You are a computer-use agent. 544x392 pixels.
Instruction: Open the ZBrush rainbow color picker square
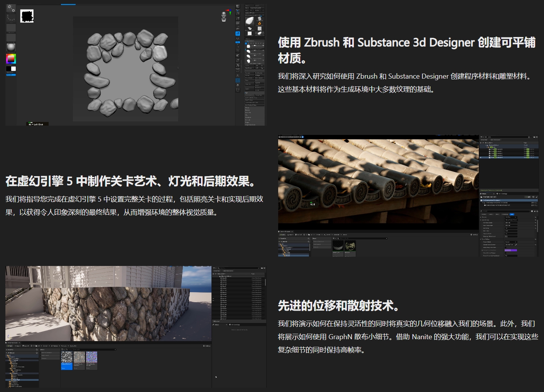(11, 59)
